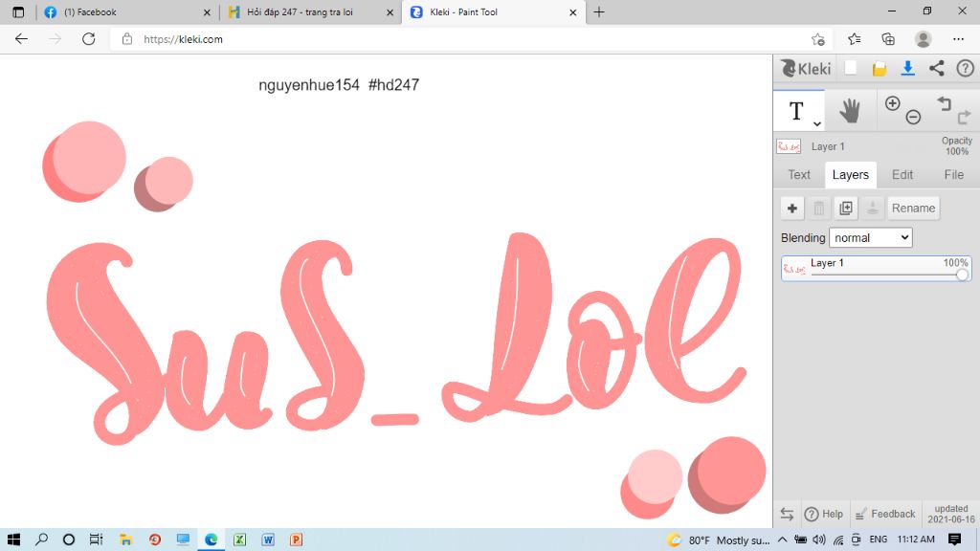Open the browser Favorites list
The height and width of the screenshot is (551, 980).
(855, 39)
